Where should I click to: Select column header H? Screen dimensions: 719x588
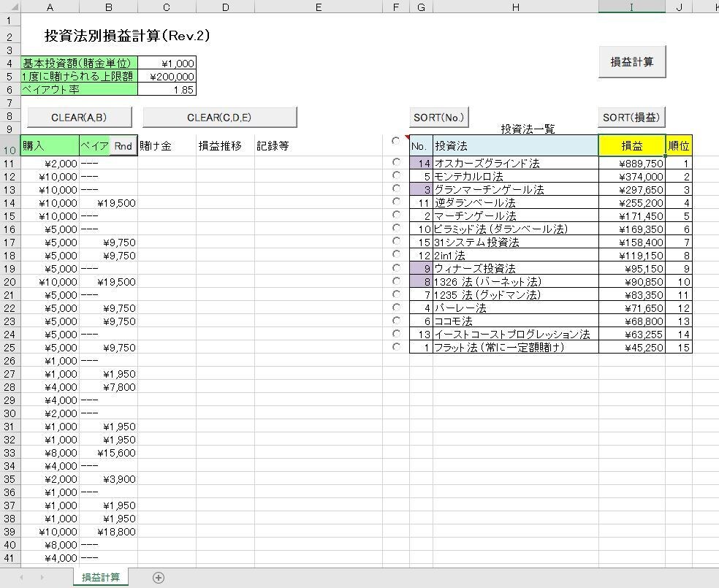coord(515,7)
